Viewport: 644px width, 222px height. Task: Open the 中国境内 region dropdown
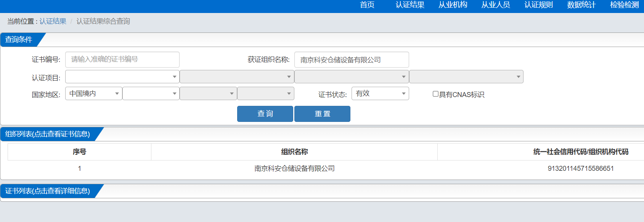coord(94,94)
